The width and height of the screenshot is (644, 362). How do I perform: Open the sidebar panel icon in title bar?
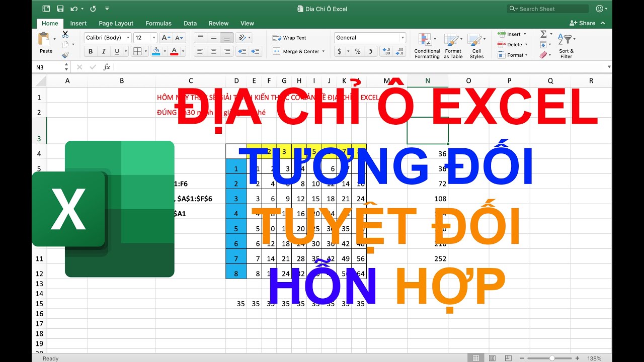[46, 9]
